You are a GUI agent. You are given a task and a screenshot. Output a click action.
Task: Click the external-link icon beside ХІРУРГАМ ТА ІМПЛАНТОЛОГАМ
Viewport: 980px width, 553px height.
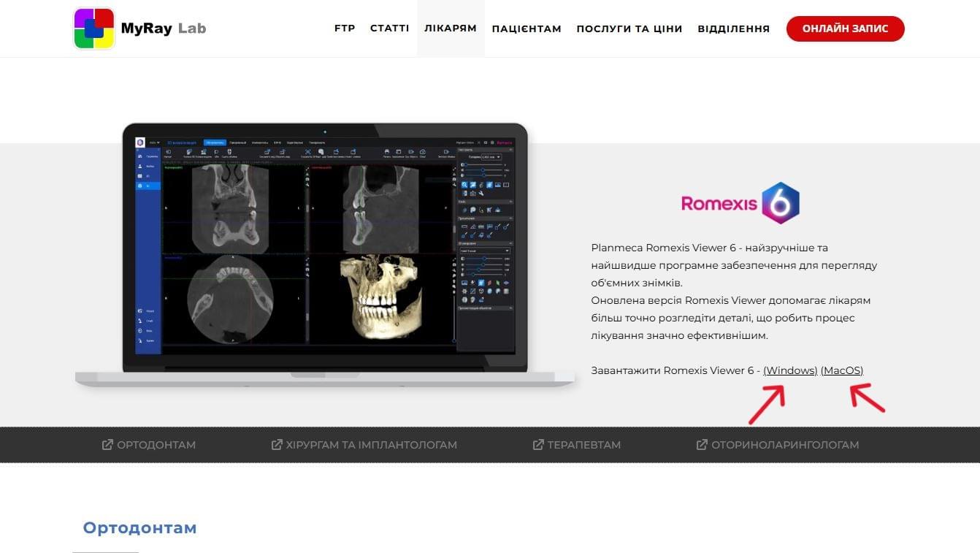277,445
